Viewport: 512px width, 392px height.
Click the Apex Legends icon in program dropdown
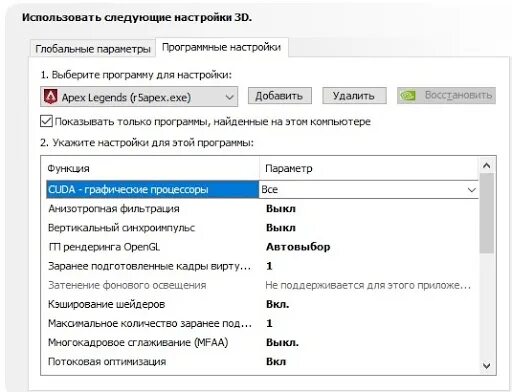tap(51, 97)
